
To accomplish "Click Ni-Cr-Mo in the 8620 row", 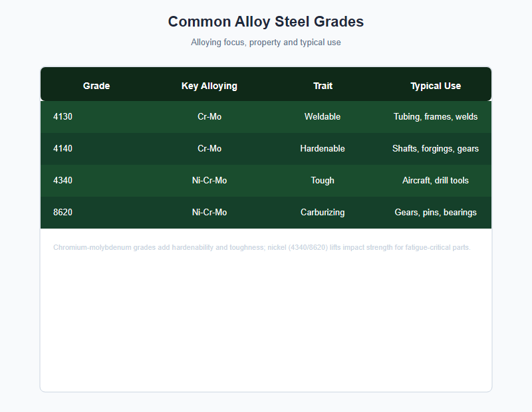I will coord(209,212).
